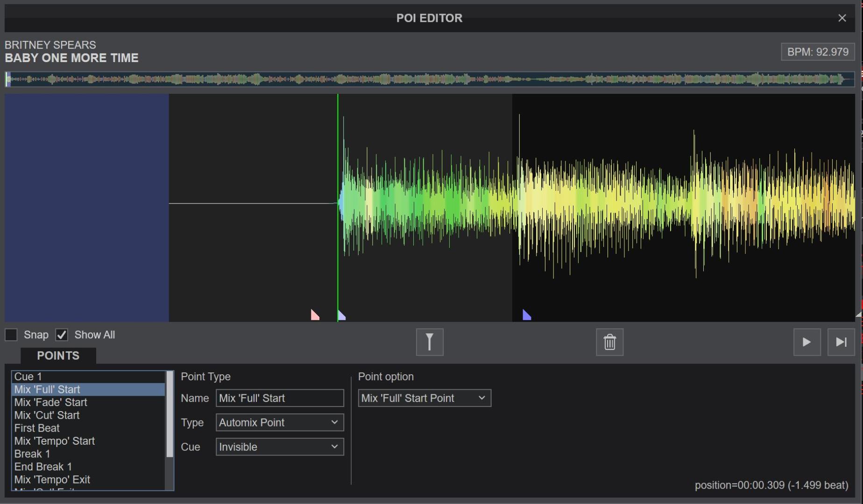Click the set-point marker icon button
863x504 pixels.
pos(430,342)
